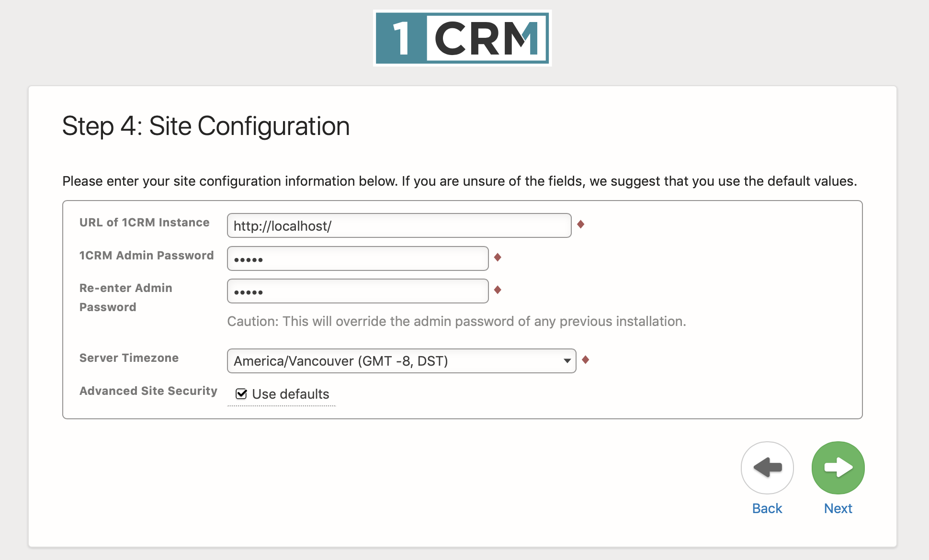Click the Back text link
929x560 pixels.
[767, 508]
